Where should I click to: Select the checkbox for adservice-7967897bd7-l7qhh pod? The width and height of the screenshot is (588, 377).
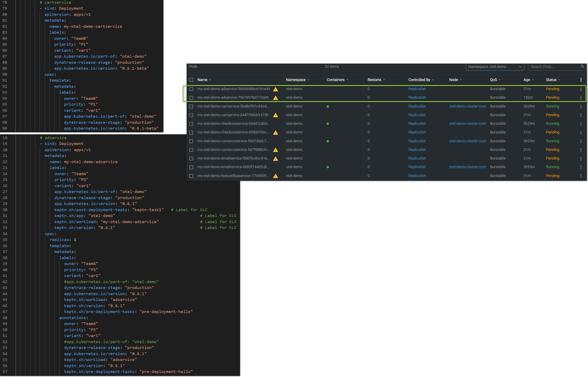coord(191,97)
